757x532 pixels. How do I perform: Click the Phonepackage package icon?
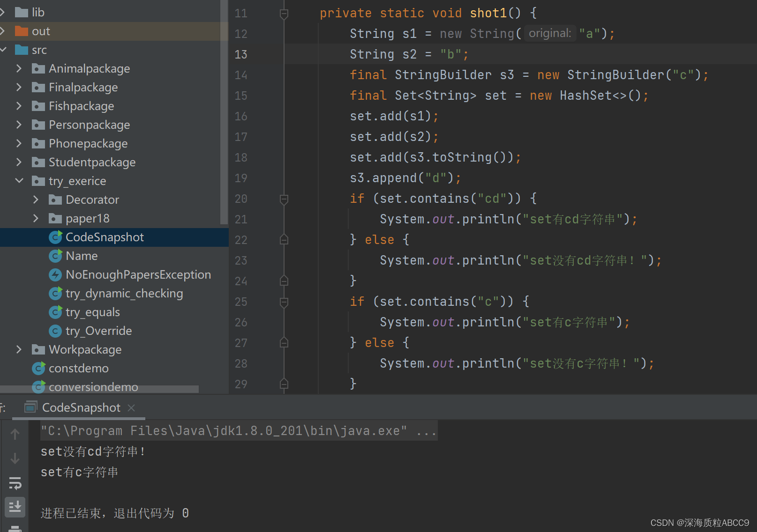(x=38, y=143)
